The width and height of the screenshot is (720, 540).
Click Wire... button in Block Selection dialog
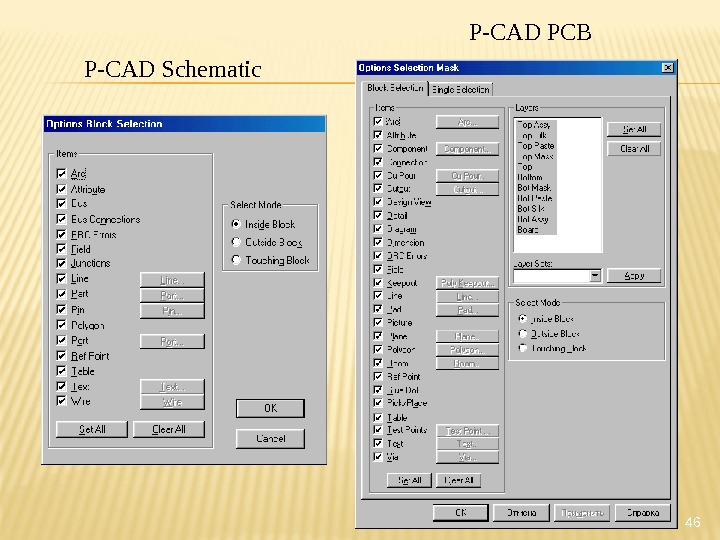[172, 402]
